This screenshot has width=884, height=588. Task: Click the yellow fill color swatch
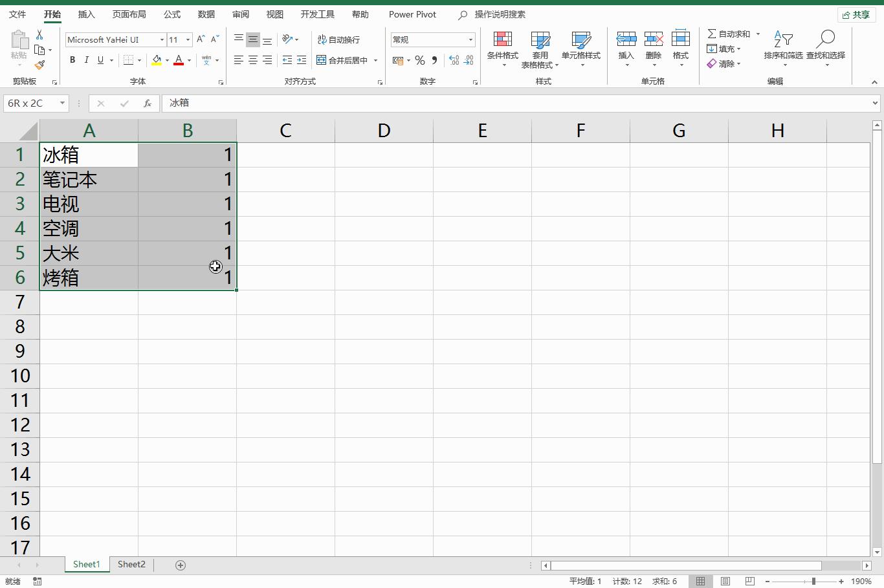click(157, 60)
